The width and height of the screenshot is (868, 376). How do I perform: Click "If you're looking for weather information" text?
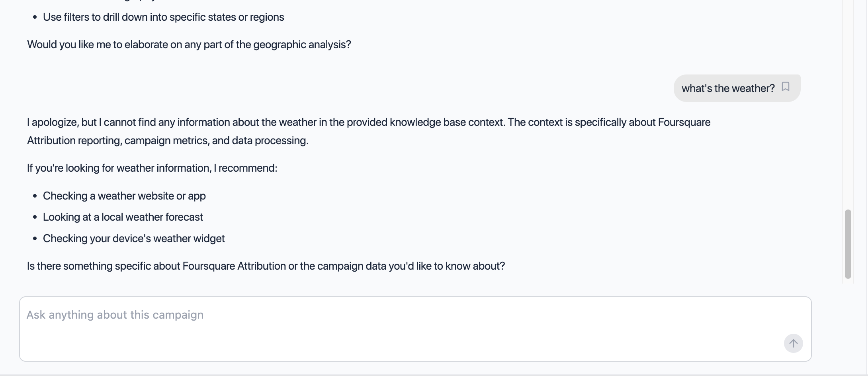tap(152, 168)
